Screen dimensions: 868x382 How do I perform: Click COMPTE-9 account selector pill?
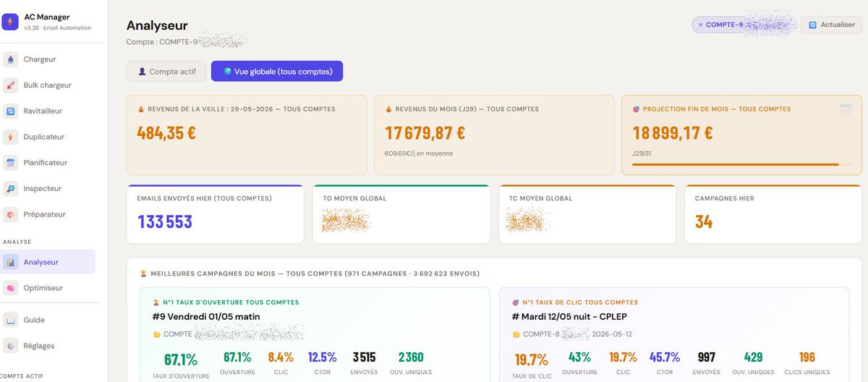[744, 25]
